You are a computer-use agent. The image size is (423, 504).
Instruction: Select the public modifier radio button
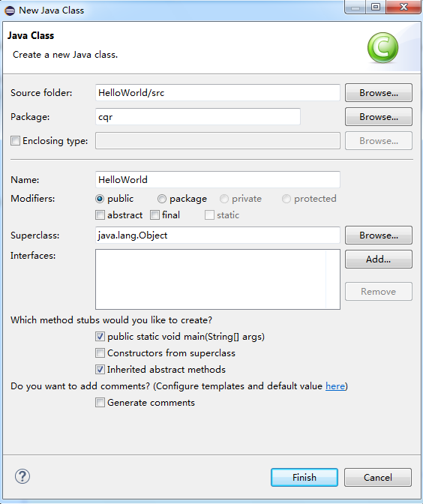tap(100, 199)
